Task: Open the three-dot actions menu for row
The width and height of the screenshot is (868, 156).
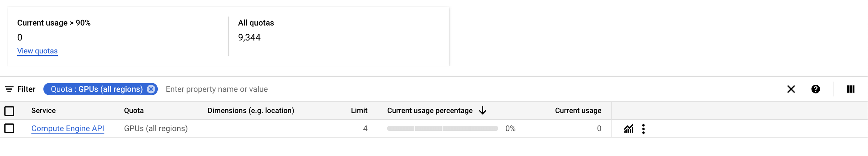Action: [643, 129]
